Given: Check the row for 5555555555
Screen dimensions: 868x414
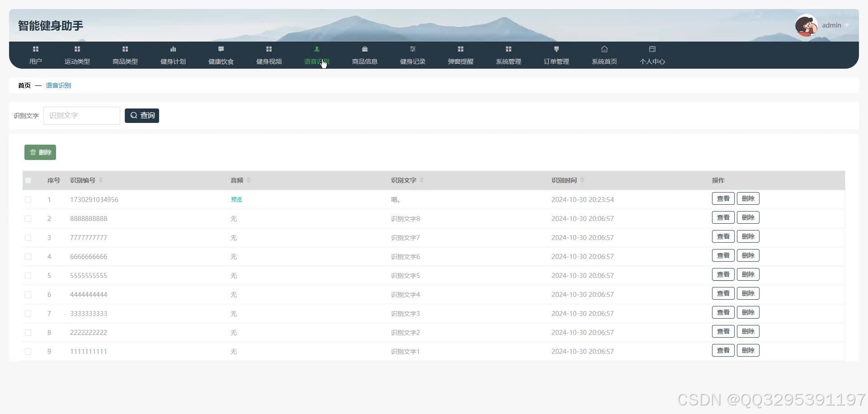Looking at the screenshot, I should click(x=28, y=276).
